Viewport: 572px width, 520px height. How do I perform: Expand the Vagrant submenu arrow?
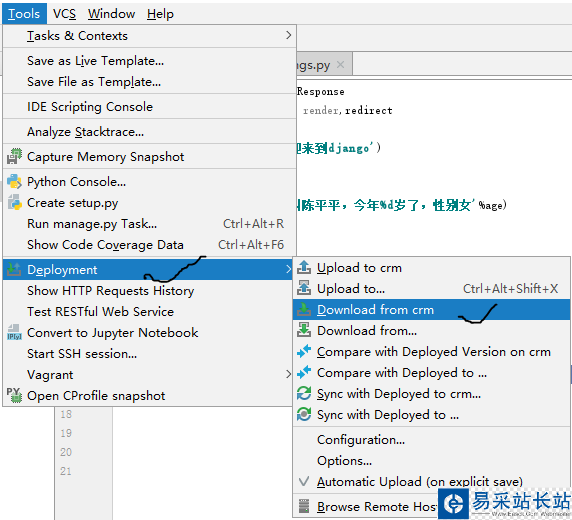(x=288, y=374)
